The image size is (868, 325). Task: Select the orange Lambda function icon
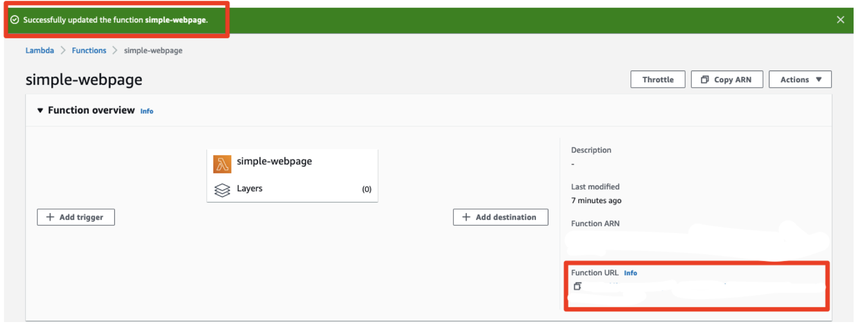pos(222,164)
